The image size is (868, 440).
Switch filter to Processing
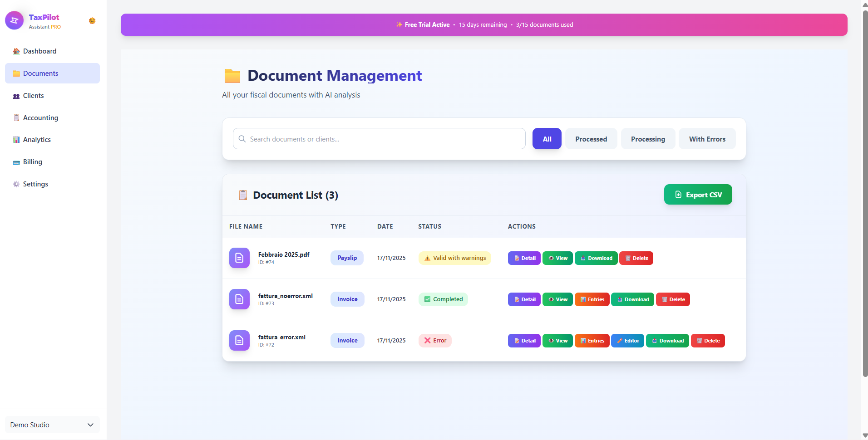pos(648,138)
